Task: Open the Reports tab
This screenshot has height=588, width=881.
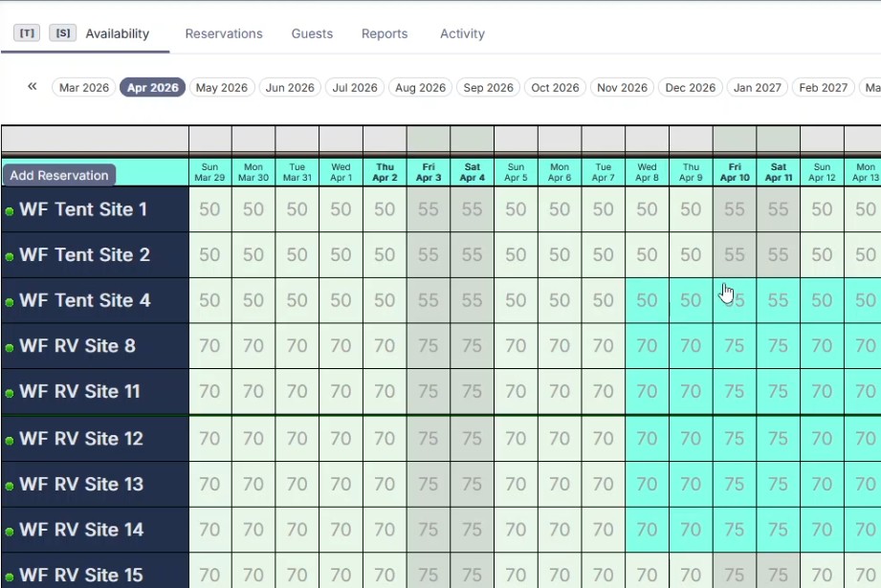Action: [385, 33]
